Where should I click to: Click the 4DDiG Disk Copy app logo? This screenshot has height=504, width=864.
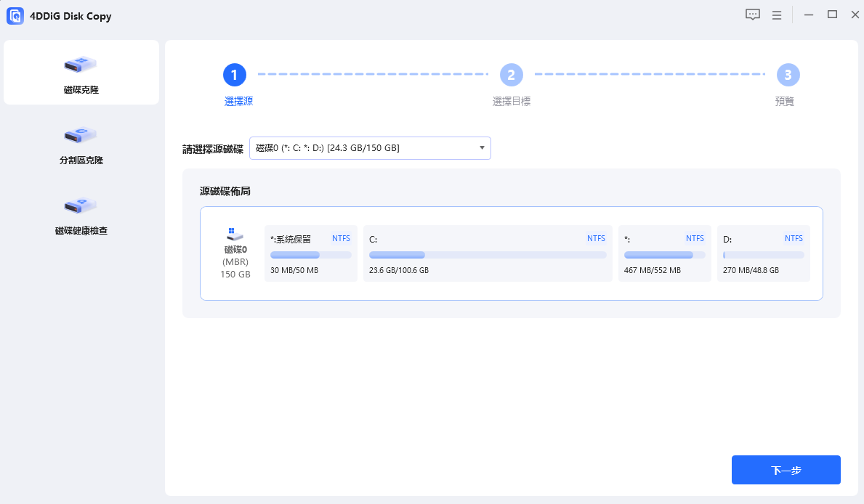tap(15, 16)
